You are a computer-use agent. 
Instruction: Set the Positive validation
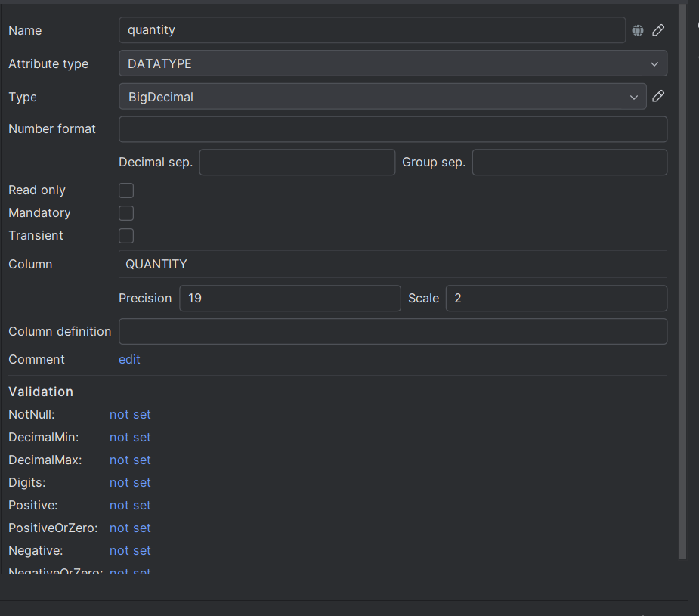[x=130, y=506]
